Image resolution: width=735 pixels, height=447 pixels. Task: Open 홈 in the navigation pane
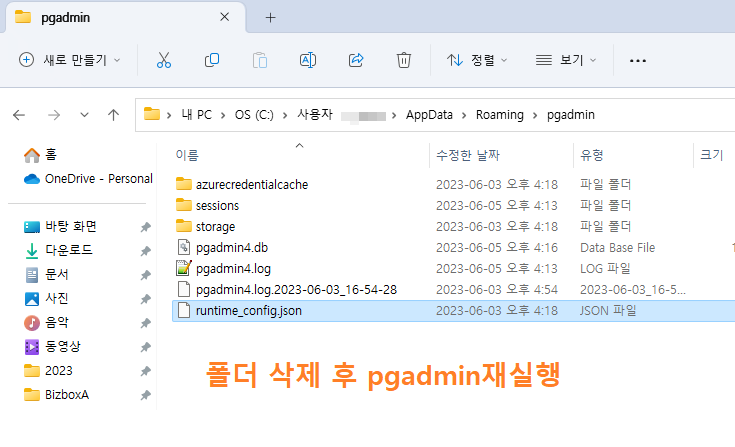click(41, 155)
